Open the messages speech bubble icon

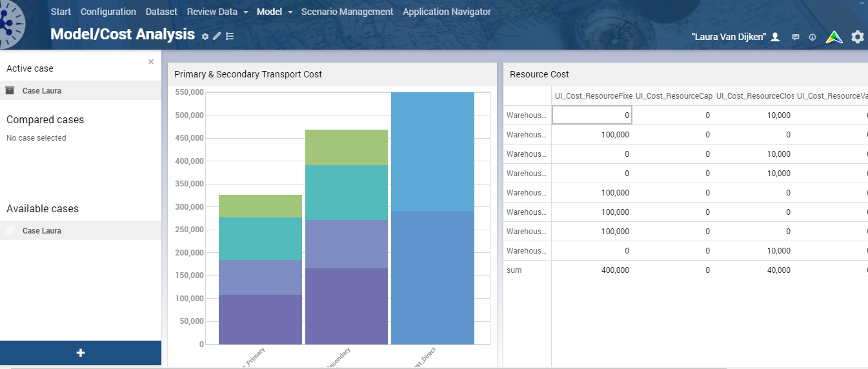[796, 37]
